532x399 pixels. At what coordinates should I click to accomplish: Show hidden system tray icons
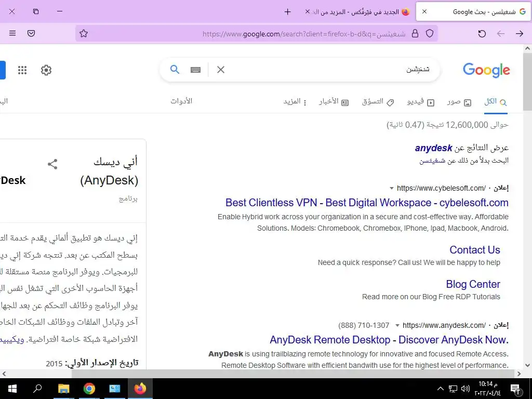click(x=440, y=389)
